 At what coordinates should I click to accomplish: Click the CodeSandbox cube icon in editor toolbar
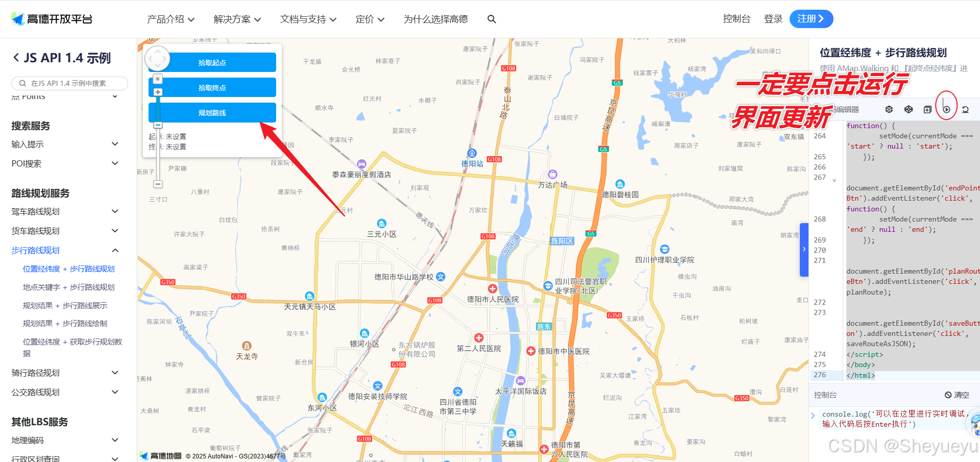click(x=889, y=109)
